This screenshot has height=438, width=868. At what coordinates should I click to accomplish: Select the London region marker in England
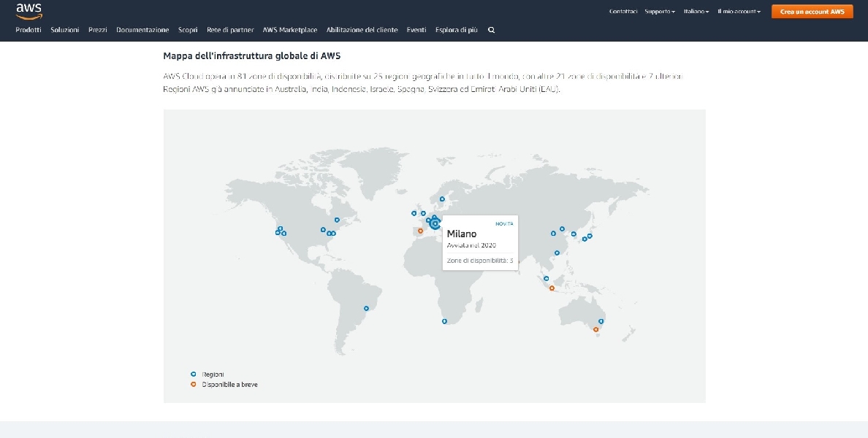coord(423,213)
